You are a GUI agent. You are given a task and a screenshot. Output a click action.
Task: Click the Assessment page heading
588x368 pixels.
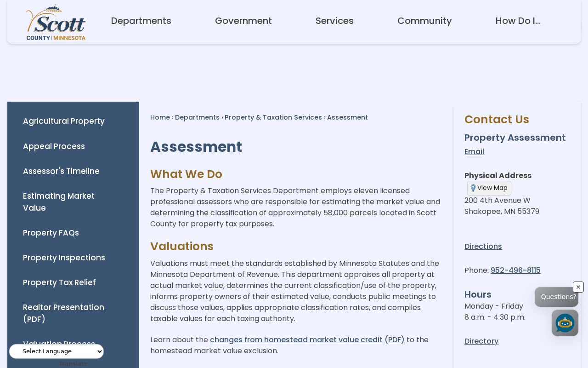[x=196, y=147]
